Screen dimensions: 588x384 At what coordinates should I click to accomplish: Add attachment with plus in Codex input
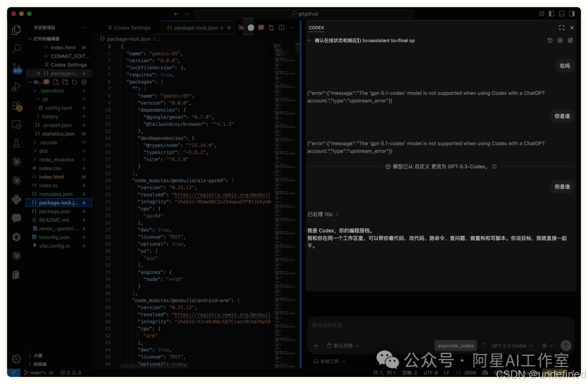pos(316,346)
